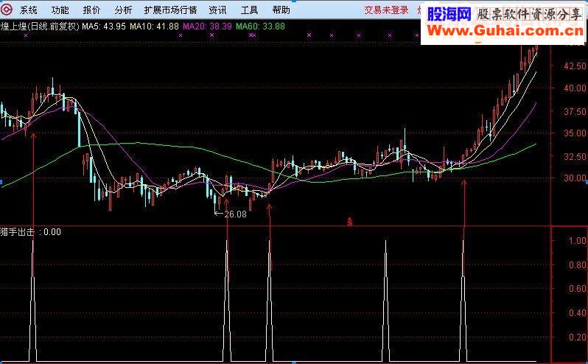Open the 扩展市场行情 menu
The height and width of the screenshot is (364, 588).
coord(171,10)
